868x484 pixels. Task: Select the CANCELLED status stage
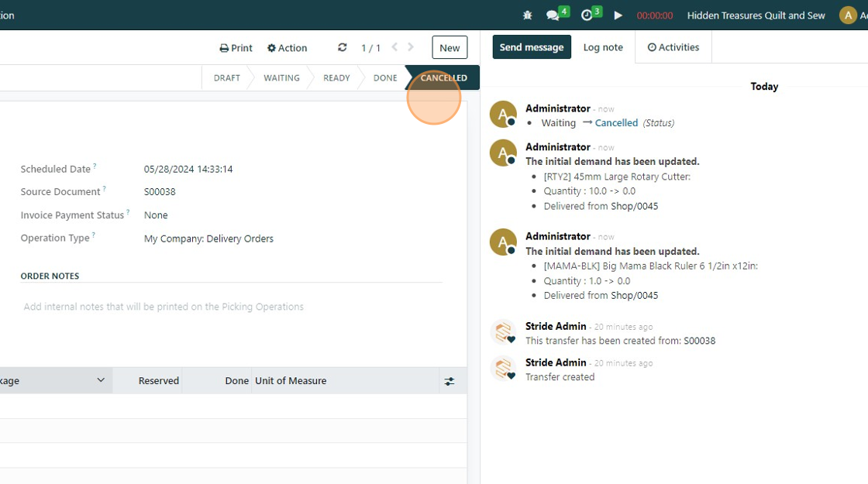pos(443,78)
